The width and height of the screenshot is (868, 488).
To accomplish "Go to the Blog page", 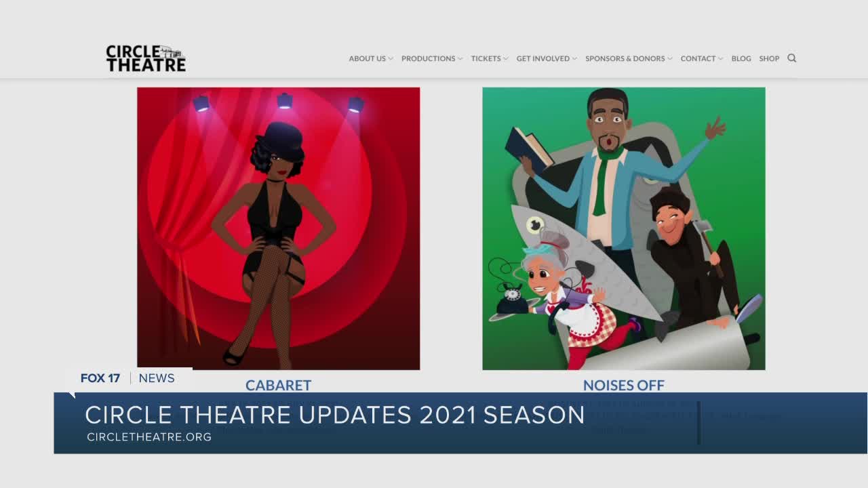I will pos(741,59).
